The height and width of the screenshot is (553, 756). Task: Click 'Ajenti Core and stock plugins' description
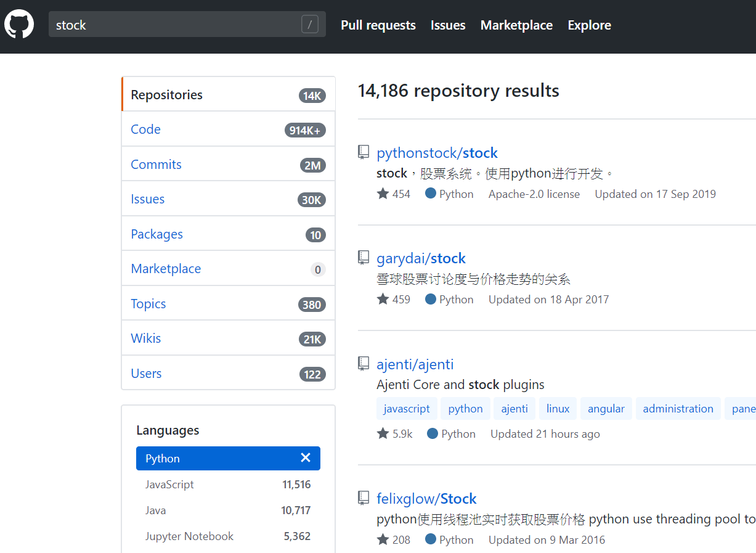pos(460,385)
